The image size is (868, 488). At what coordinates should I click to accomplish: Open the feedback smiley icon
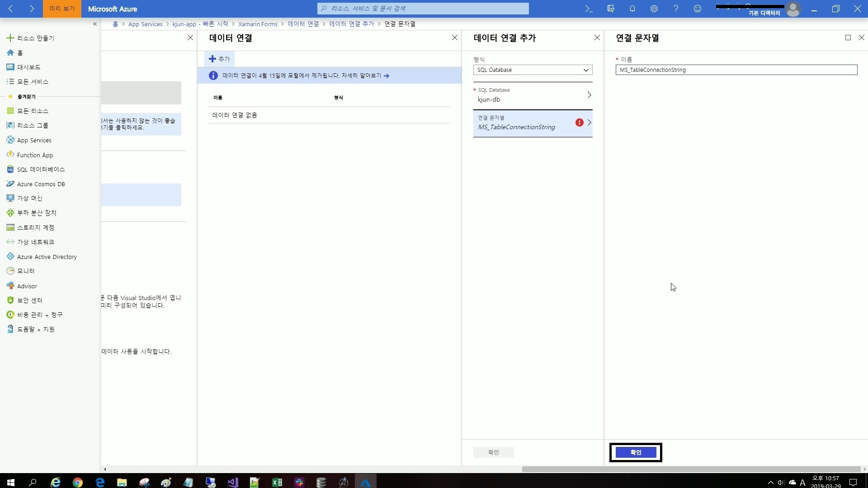coord(697,9)
